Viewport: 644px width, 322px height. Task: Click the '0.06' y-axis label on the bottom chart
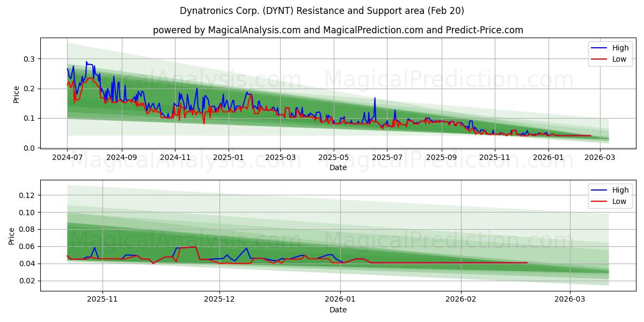[28, 247]
